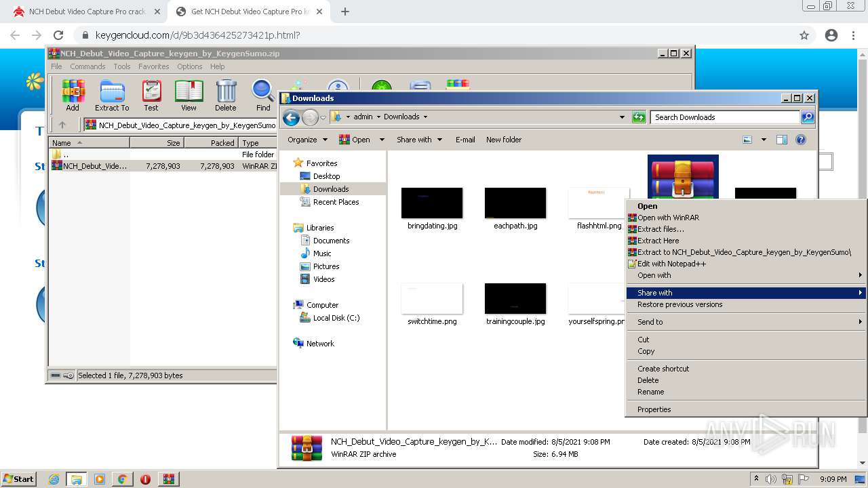Image resolution: width=868 pixels, height=488 pixels.
Task: Select Local Disk (C:)
Action: click(336, 318)
